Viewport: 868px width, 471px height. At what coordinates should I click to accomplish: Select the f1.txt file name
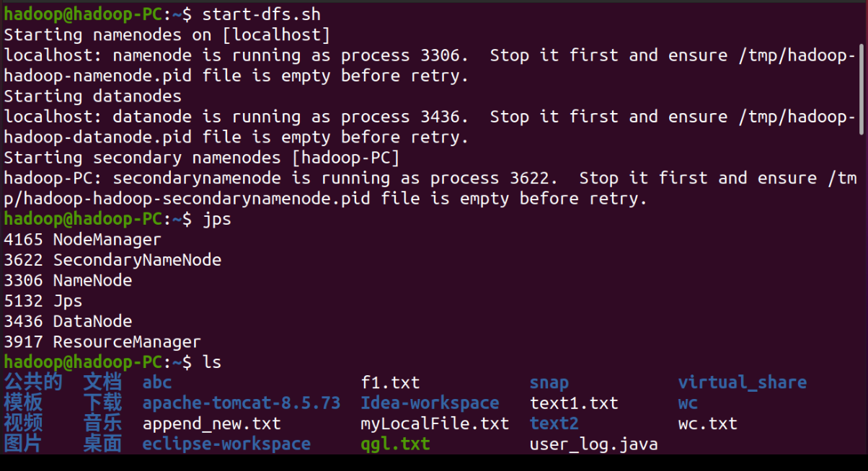tap(390, 382)
